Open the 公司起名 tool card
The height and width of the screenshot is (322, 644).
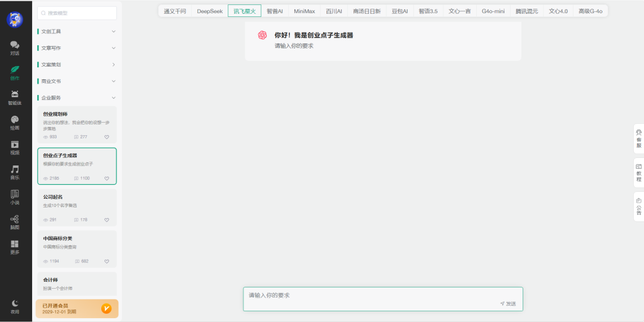point(77,208)
